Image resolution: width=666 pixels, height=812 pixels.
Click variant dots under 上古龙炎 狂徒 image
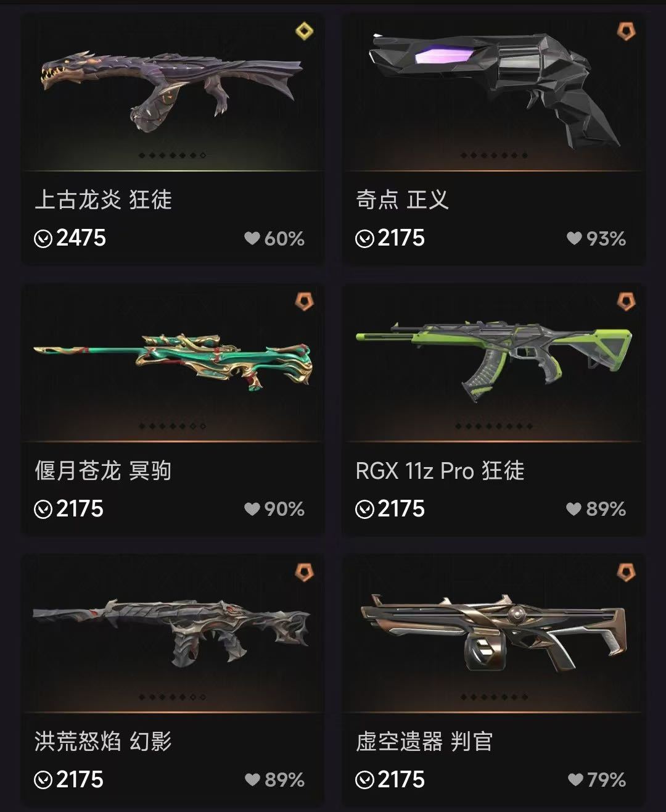tap(173, 155)
